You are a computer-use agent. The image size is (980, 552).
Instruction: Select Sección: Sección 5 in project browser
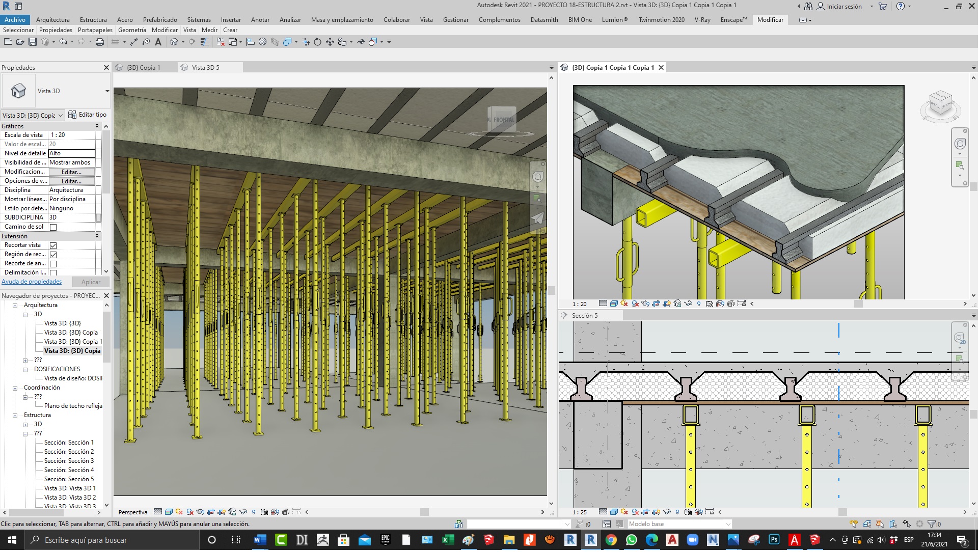69,479
